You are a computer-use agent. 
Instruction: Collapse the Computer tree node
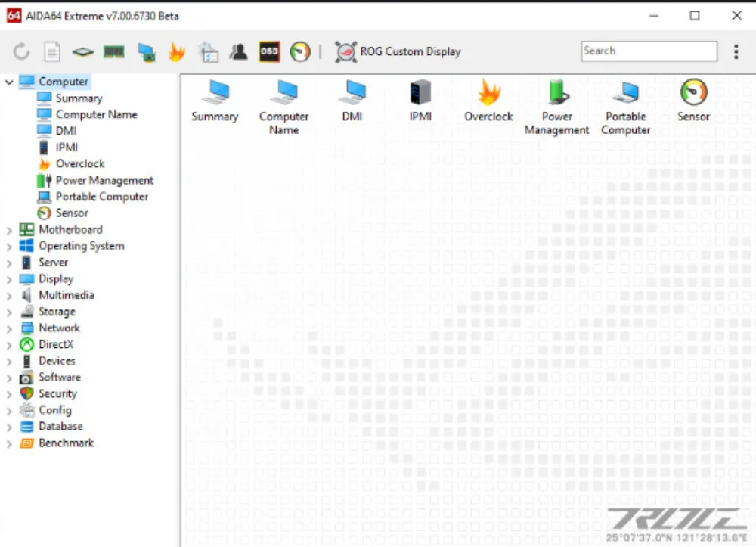[x=8, y=82]
